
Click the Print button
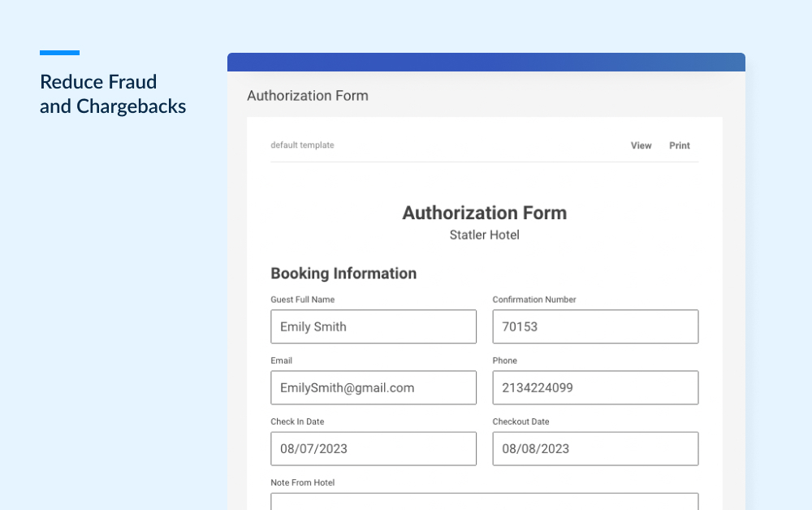pyautogui.click(x=679, y=145)
